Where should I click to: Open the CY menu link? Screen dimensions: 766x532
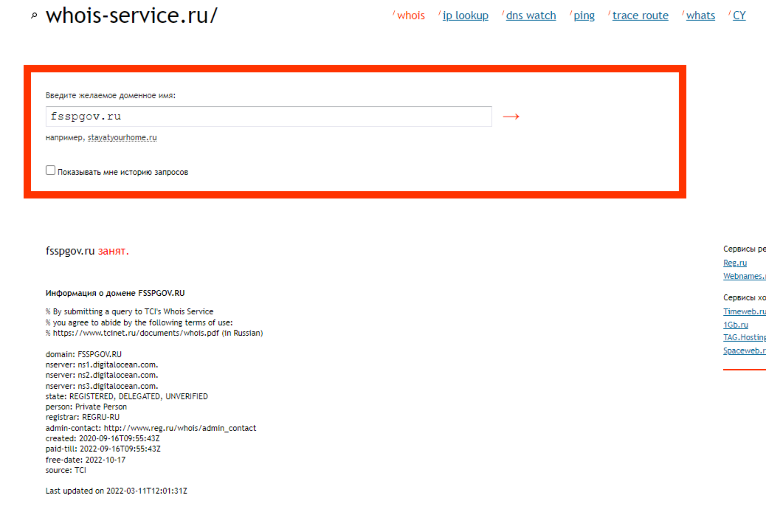point(739,16)
